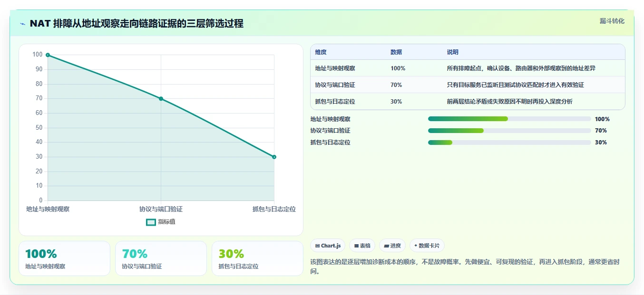The width and height of the screenshot is (644, 295).
Task: Click the 70% label right of progress bar
Action: 601,131
